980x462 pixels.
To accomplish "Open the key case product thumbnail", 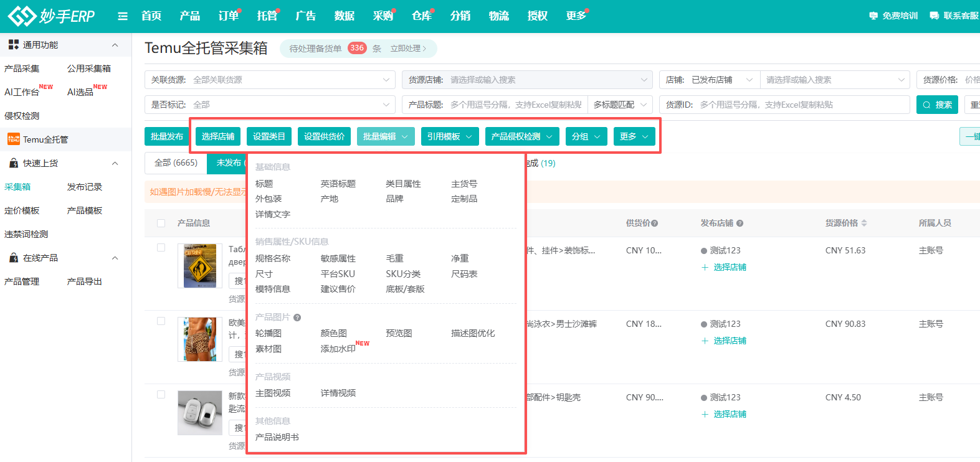I will pos(200,413).
